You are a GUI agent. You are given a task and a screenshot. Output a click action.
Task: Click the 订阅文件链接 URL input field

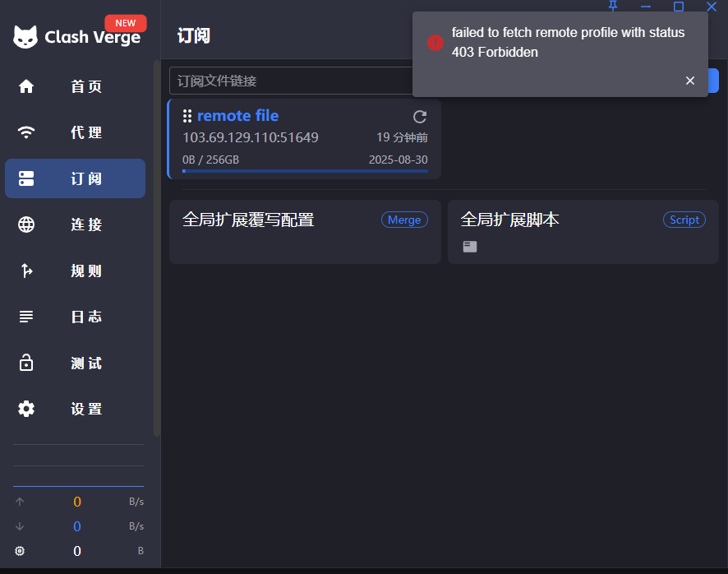[x=291, y=81]
